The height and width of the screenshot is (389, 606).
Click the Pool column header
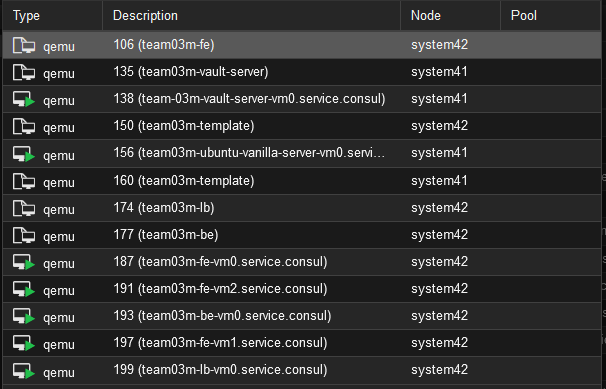(551, 15)
